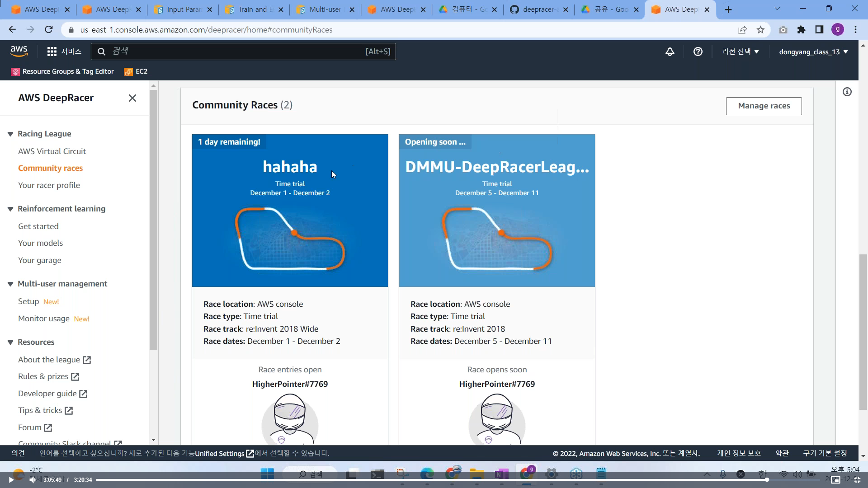Open the Chrome extensions puzzle icon

point(801,30)
